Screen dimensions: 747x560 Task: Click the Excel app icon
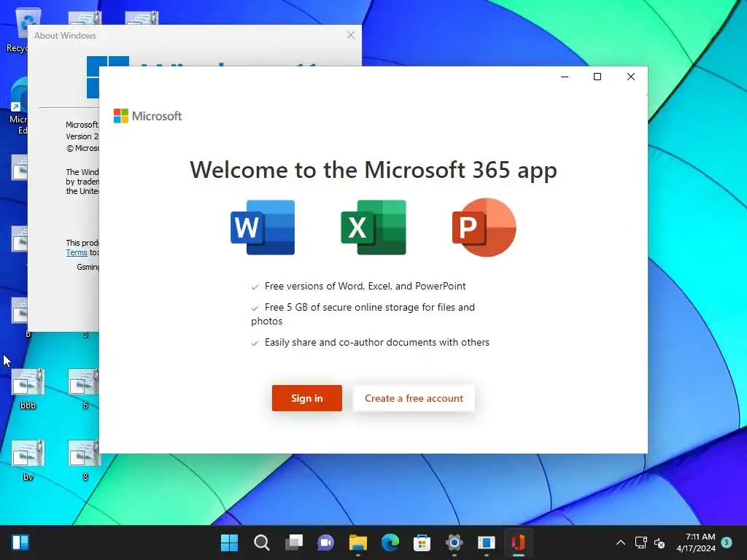tap(373, 227)
